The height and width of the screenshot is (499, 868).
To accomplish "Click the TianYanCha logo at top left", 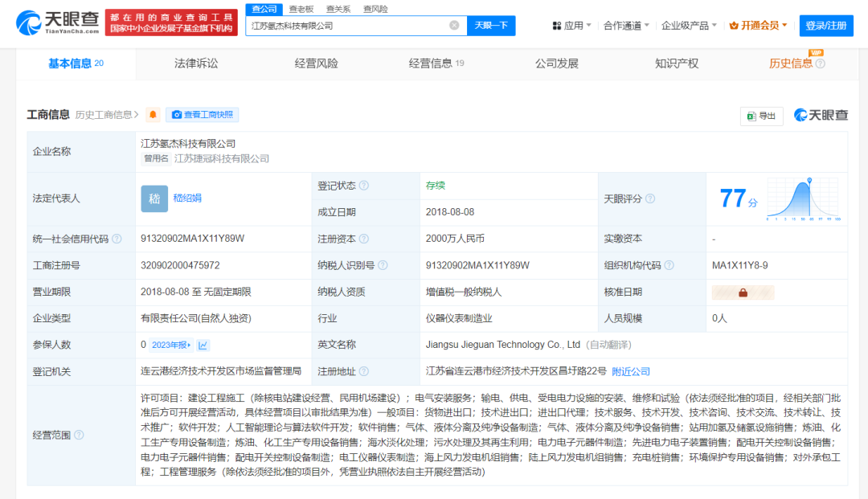I will pos(58,22).
